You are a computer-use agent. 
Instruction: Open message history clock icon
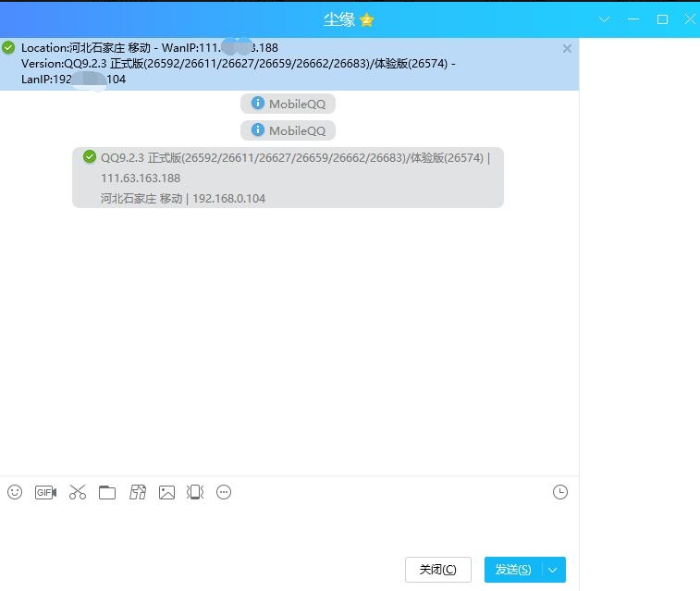[559, 493]
